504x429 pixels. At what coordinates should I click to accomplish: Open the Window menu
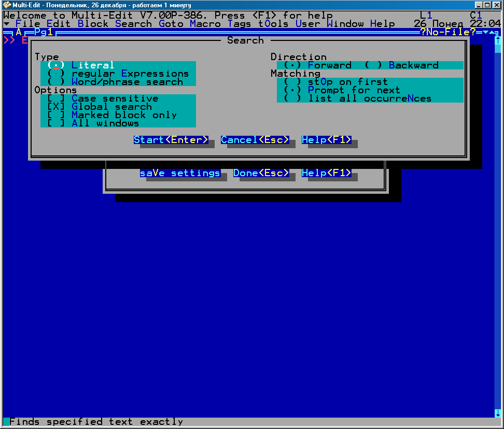tap(345, 24)
